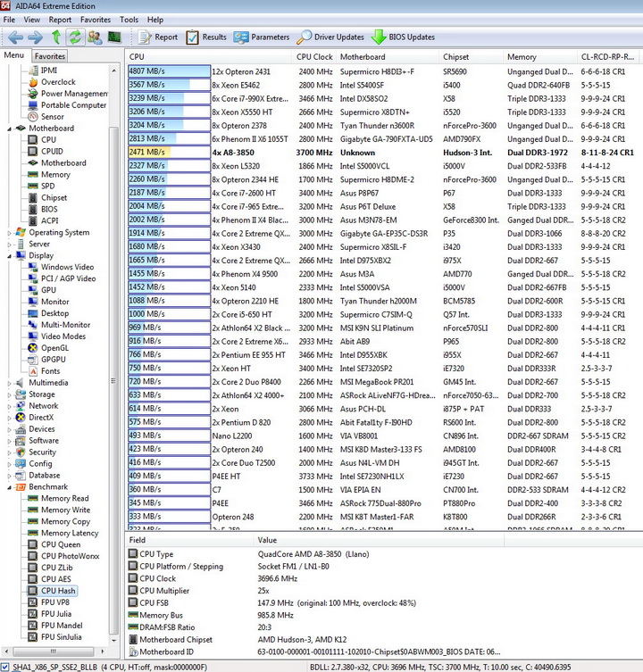Expand the Multimedia tree node
This screenshot has width=643, height=672.
click(x=10, y=383)
